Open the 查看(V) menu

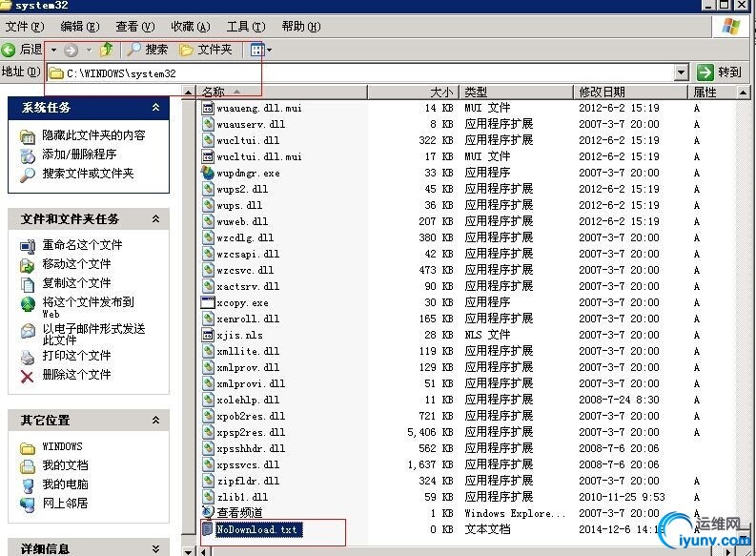pos(135,27)
